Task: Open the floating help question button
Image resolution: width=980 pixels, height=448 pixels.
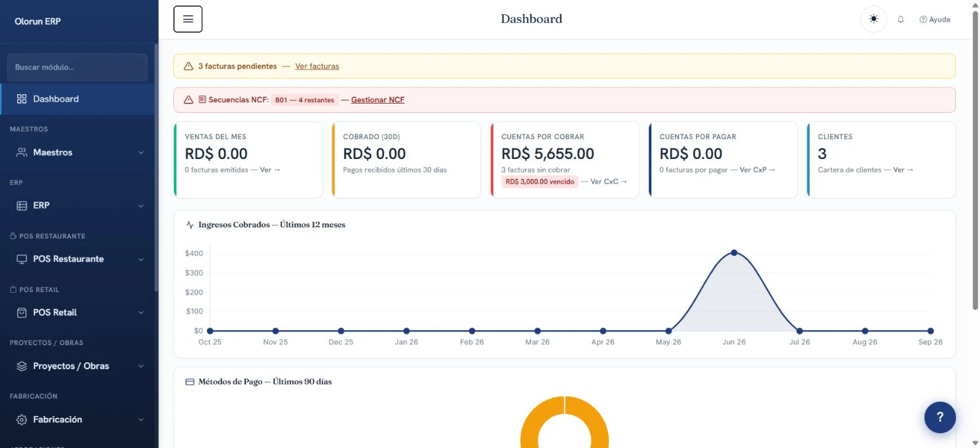Action: click(x=940, y=417)
